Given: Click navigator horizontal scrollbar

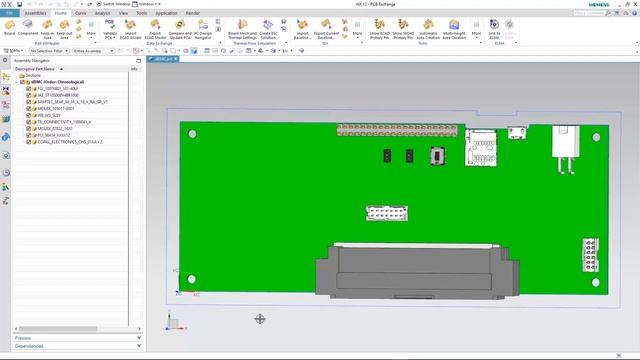Looking at the screenshot, I should click(58, 329).
